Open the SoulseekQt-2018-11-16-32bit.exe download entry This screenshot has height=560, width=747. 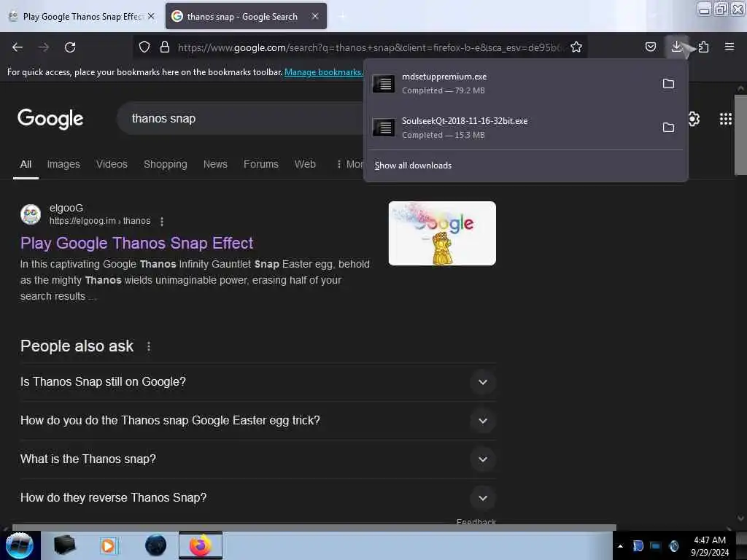pyautogui.click(x=512, y=128)
